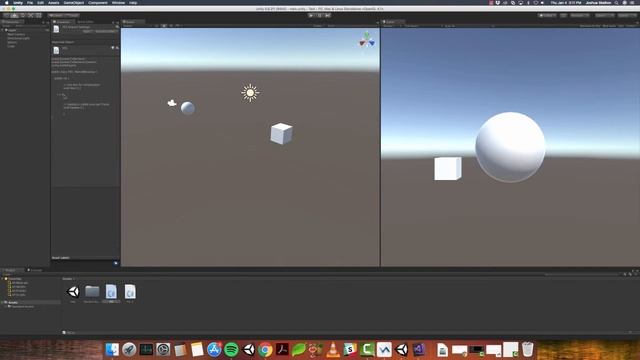Screen dimensions: 640x360
Task: Open the Layout dropdown in toolbar
Action: pyautogui.click(x=627, y=16)
